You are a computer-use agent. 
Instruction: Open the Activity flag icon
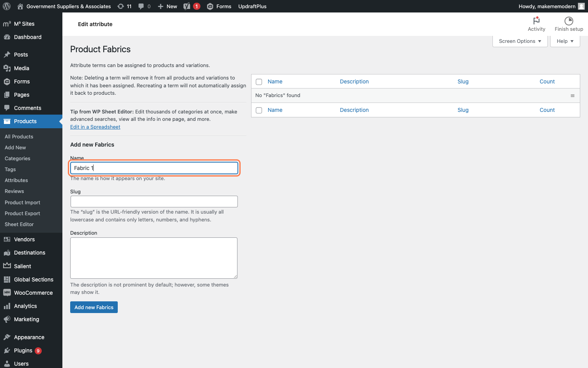(537, 21)
